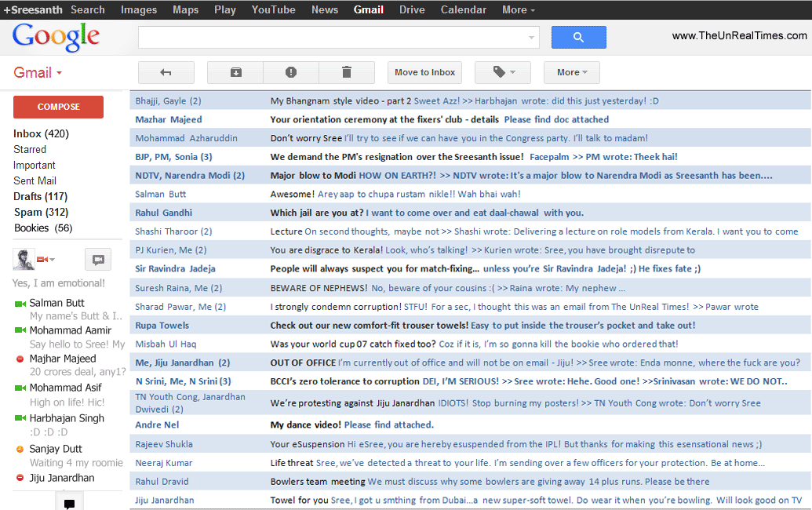Open the Starred folder
Viewport: 812px width, 510px height.
[x=30, y=149]
